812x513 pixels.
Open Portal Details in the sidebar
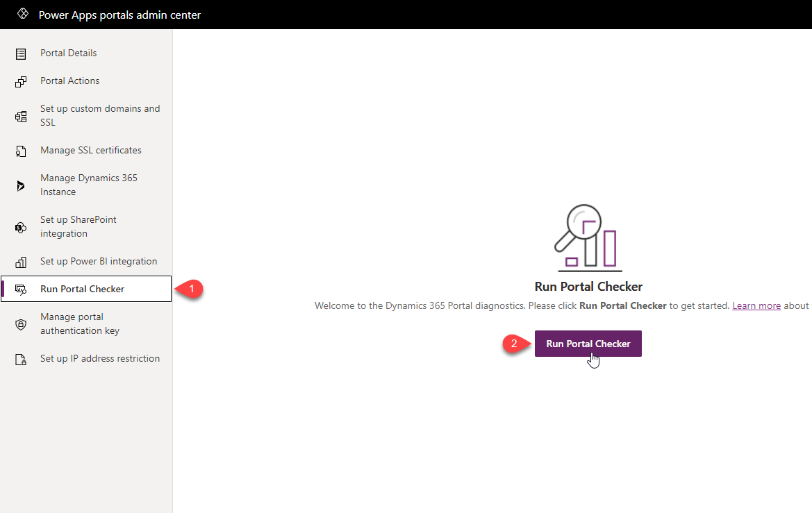click(x=68, y=53)
